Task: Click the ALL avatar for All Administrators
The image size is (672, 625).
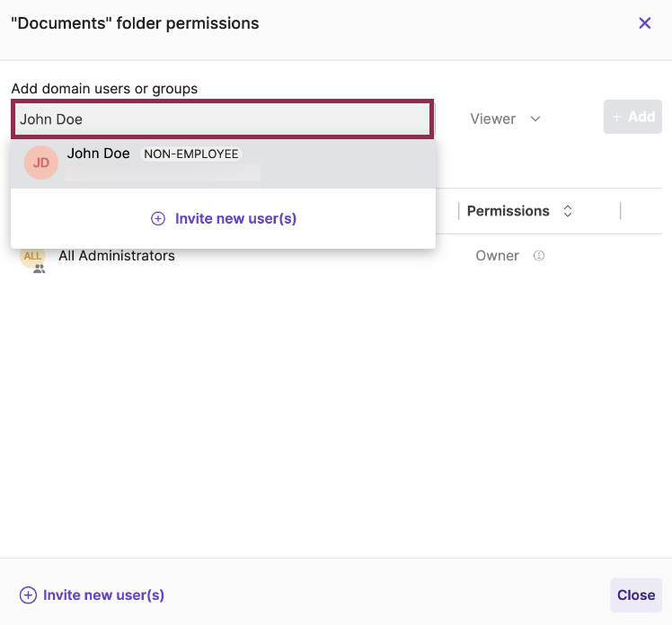Action: coord(32,256)
